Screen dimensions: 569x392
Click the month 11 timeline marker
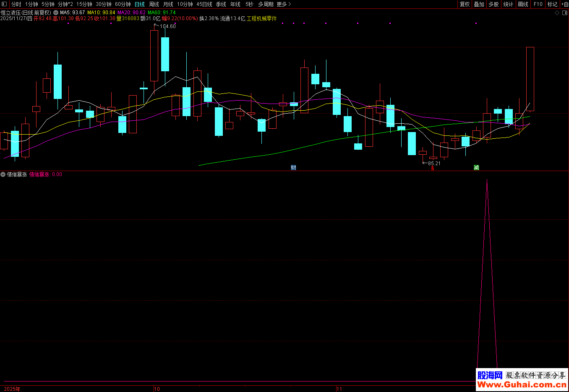click(339, 389)
